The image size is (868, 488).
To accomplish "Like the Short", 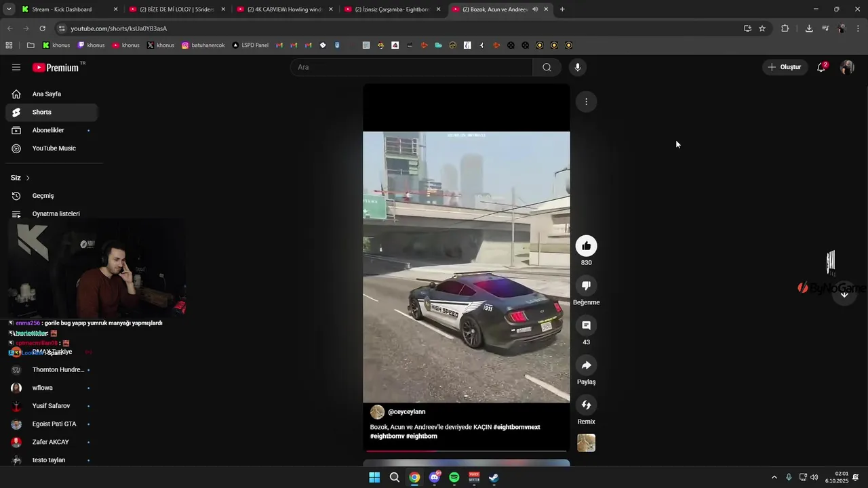I will click(x=587, y=246).
